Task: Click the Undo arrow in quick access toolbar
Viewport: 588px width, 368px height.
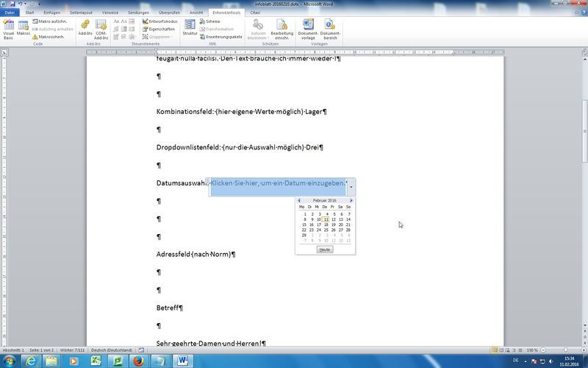Action: click(x=20, y=4)
